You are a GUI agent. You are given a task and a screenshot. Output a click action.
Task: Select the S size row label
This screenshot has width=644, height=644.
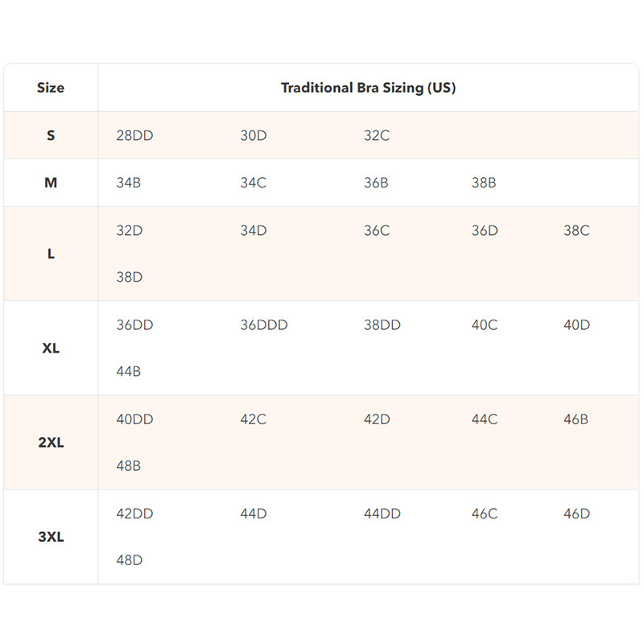click(51, 135)
